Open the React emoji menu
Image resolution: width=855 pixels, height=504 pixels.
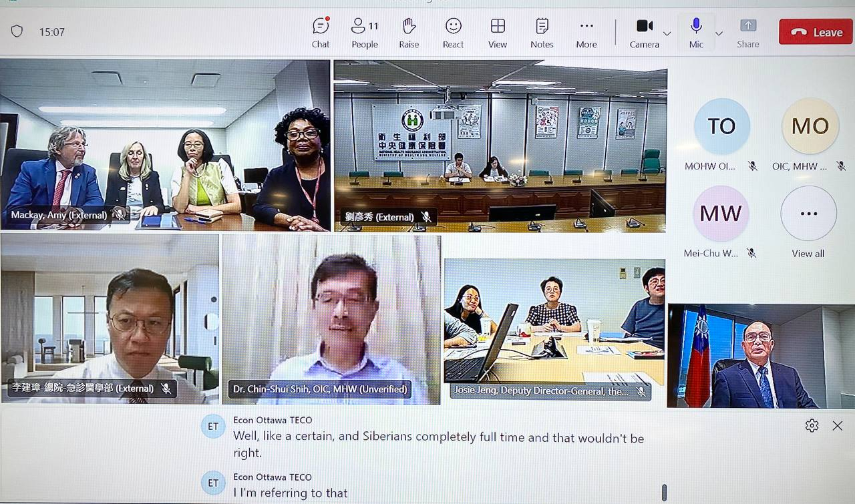point(453,32)
